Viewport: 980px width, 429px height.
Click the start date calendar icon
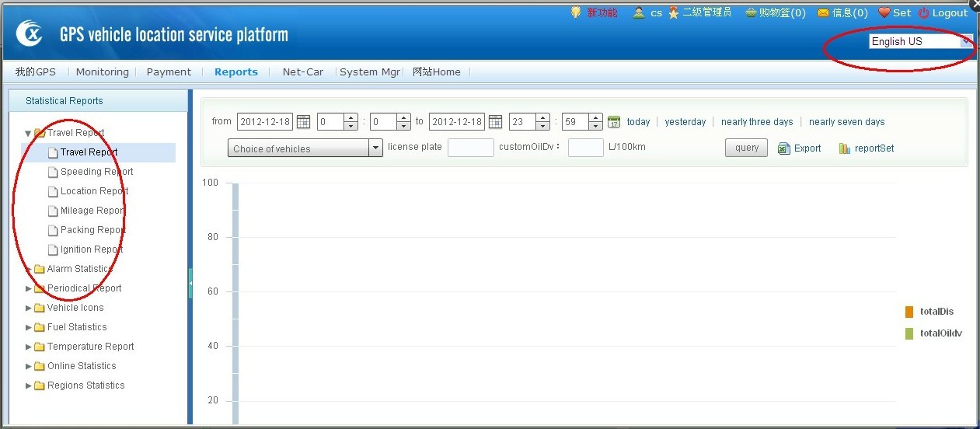point(304,122)
